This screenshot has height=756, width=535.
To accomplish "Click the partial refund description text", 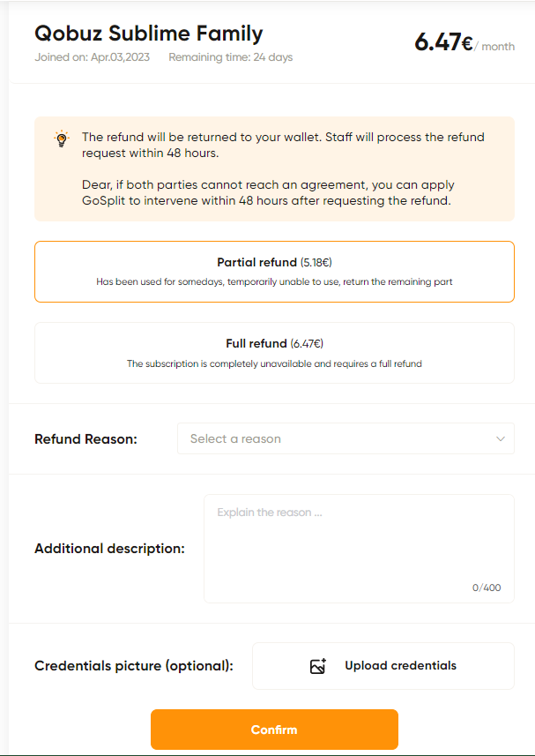I will tap(274, 281).
